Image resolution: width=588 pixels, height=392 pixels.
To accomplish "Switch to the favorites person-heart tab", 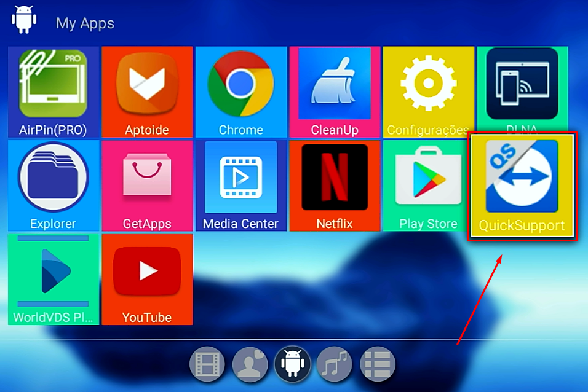I will [250, 364].
